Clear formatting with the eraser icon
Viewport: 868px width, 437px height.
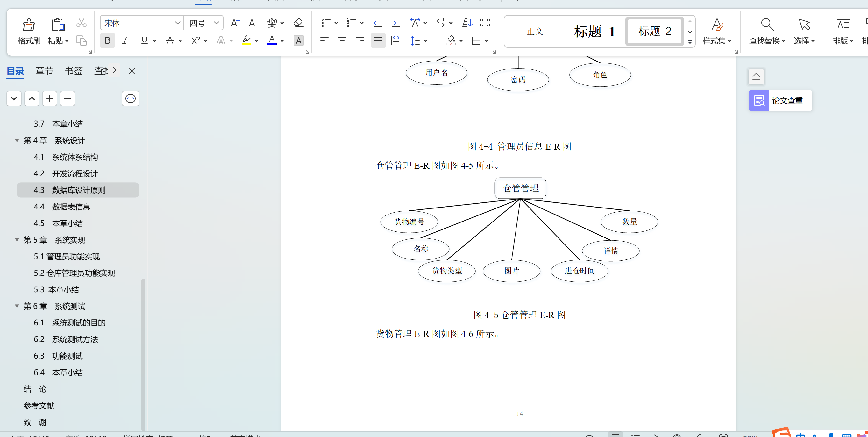pos(298,23)
